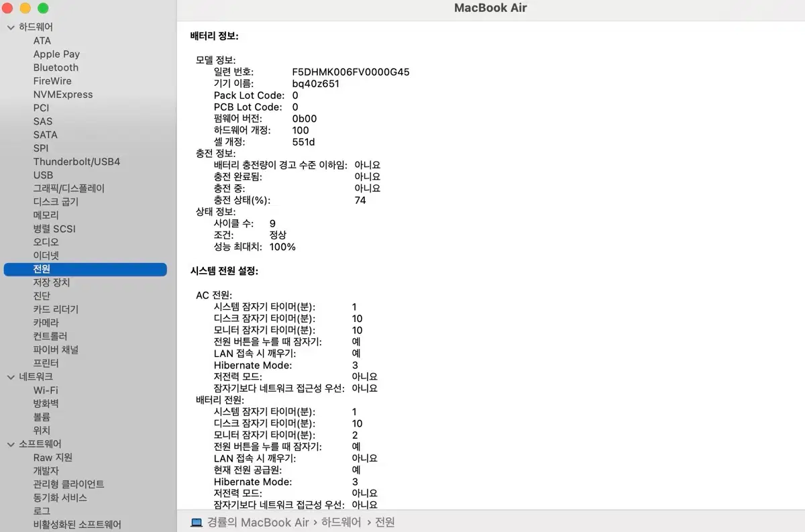
Task: Collapse the 하드웨어 section chevron
Action: pos(11,28)
